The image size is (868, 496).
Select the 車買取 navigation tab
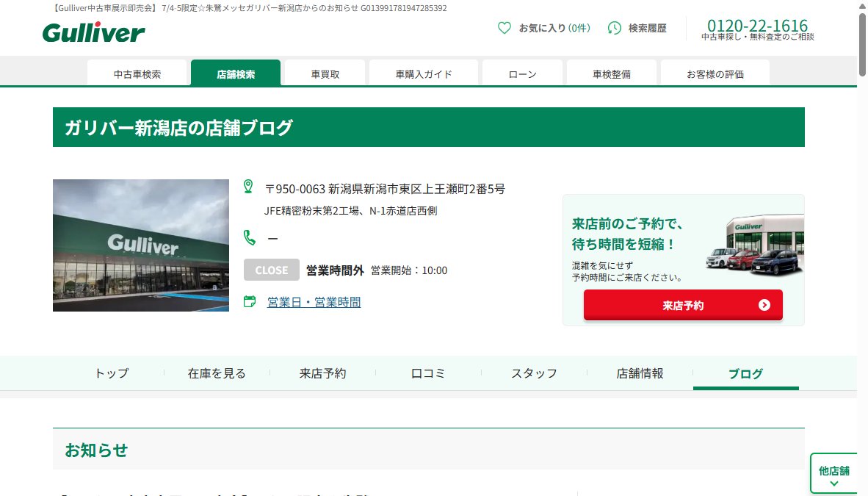tap(325, 73)
